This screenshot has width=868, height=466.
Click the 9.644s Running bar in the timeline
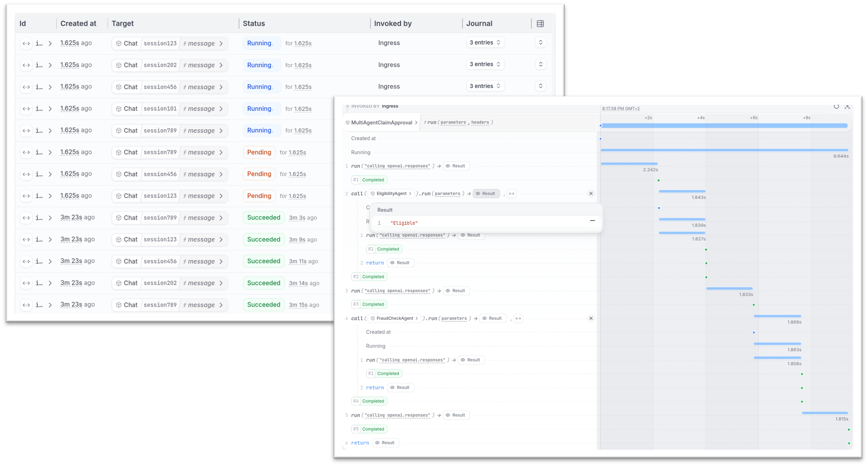coord(724,150)
